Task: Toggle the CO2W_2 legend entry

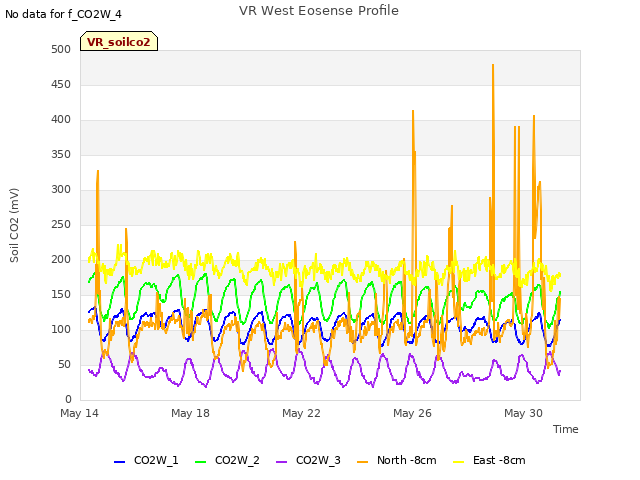Action: pyautogui.click(x=227, y=460)
